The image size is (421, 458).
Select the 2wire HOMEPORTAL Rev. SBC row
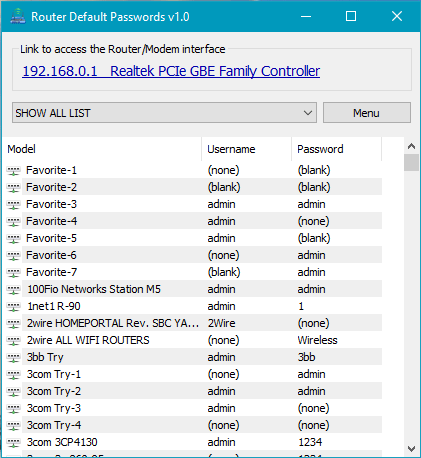[194, 323]
